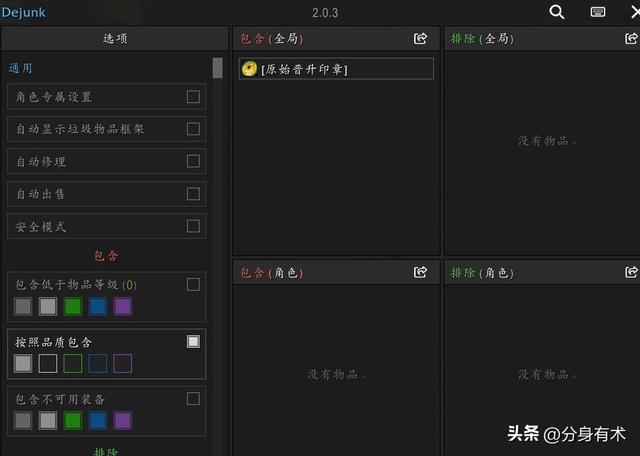Image resolution: width=640 pixels, height=456 pixels.
Task: Uncheck the 按照品质包含 checkbox
Action: point(193,341)
